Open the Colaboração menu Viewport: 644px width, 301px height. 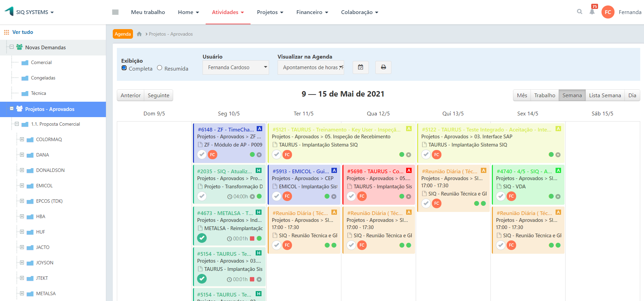click(x=360, y=12)
